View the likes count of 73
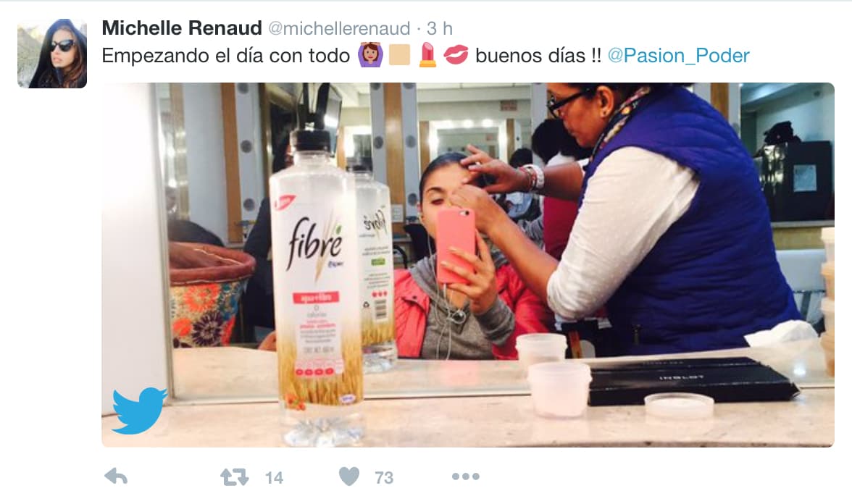 [x=384, y=477]
